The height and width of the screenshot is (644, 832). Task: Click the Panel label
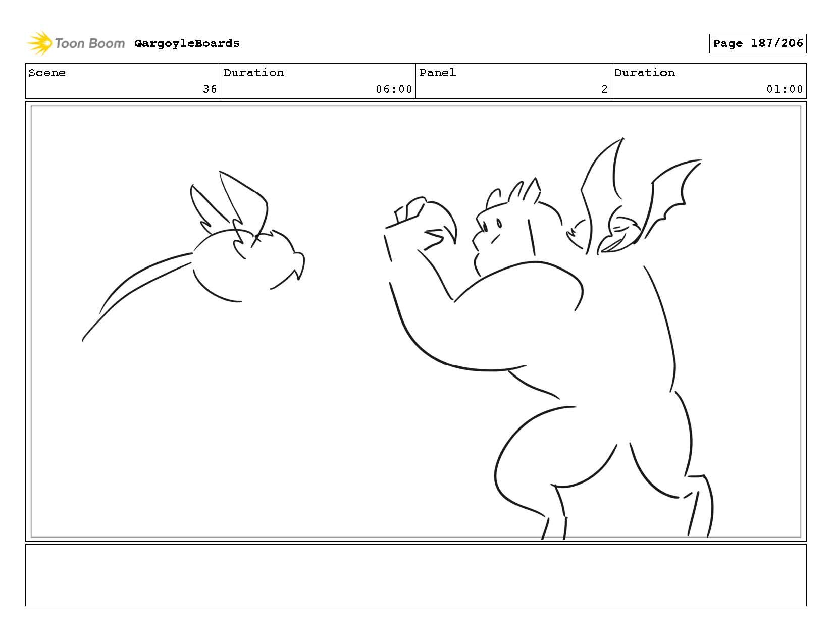[x=437, y=73]
